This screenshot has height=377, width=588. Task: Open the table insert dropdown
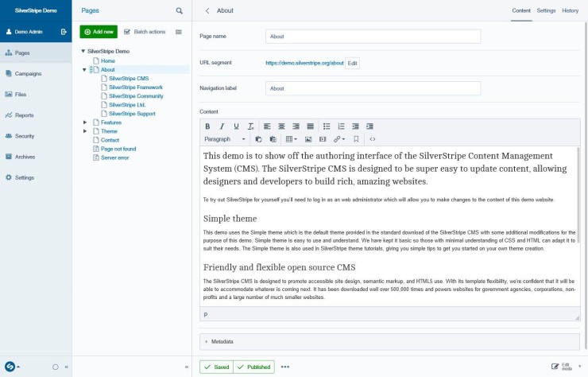click(x=292, y=139)
